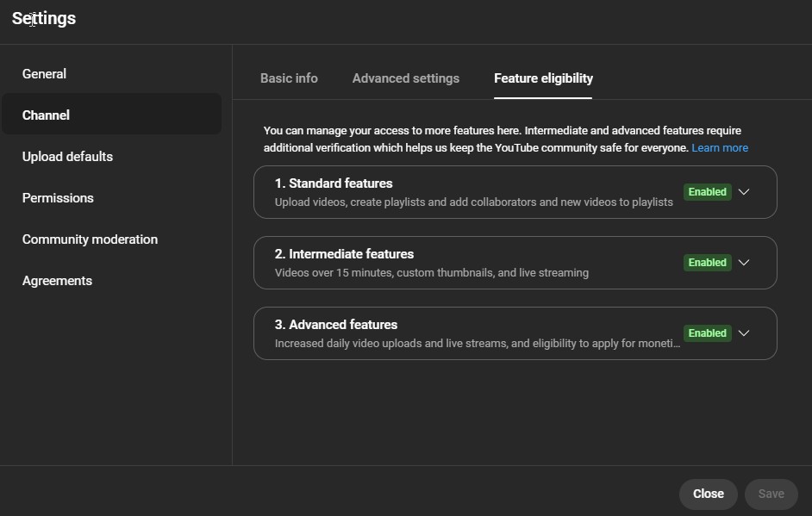812x516 pixels.
Task: Select Agreements in the sidebar
Action: (57, 281)
